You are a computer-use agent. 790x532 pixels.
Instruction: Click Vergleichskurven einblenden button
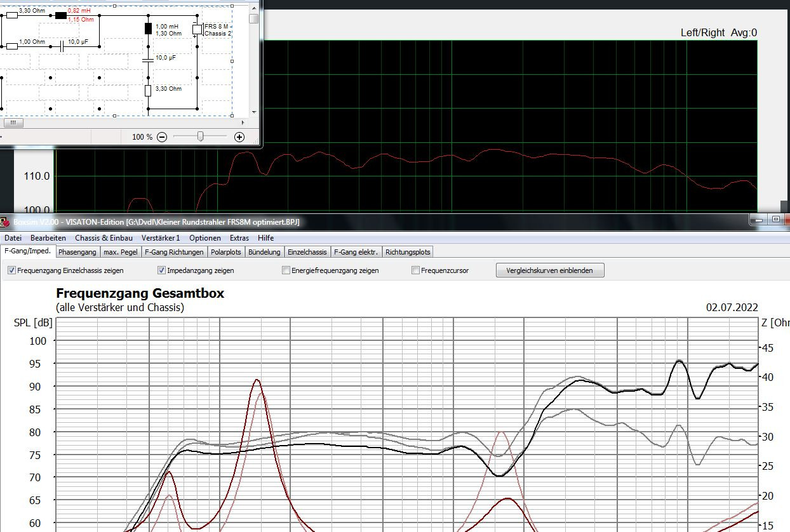coord(549,270)
